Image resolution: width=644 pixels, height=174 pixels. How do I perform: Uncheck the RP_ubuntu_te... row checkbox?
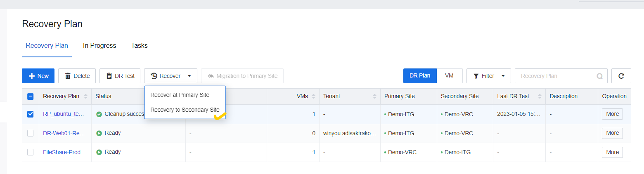[30, 114]
